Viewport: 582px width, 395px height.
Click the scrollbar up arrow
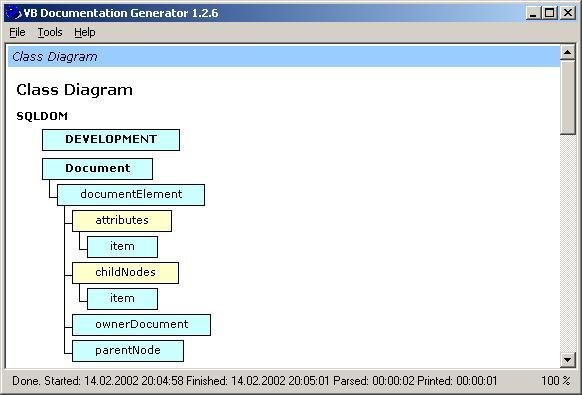point(568,53)
